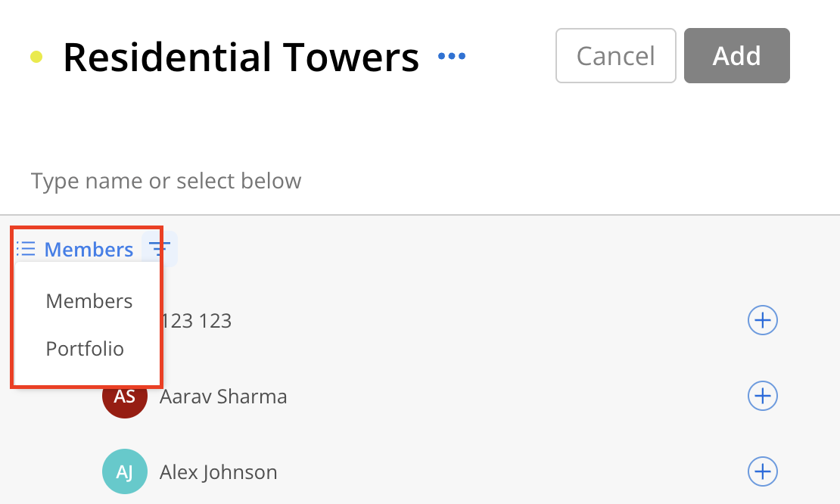Choose Portfolio from the dropdown list
Image resolution: width=840 pixels, height=504 pixels.
click(85, 349)
